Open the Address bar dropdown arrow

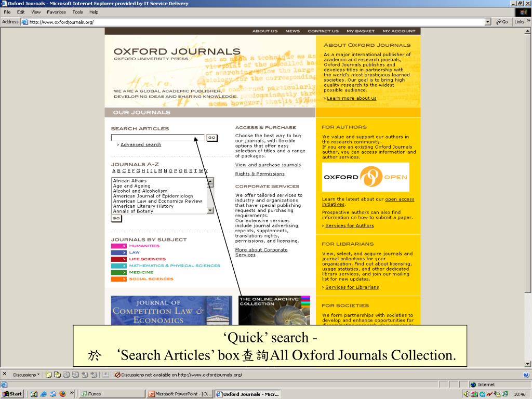(488, 22)
